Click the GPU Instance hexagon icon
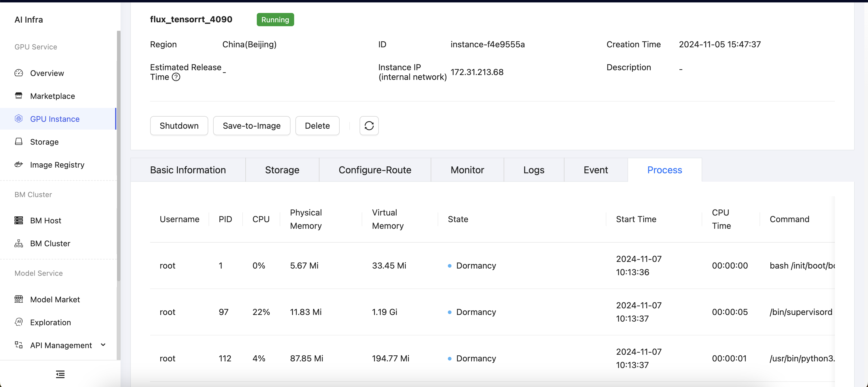This screenshot has width=868, height=387. [x=18, y=119]
